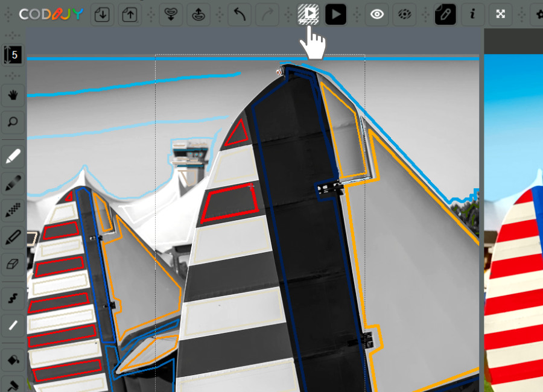Select the Hand pan tool

point(13,95)
